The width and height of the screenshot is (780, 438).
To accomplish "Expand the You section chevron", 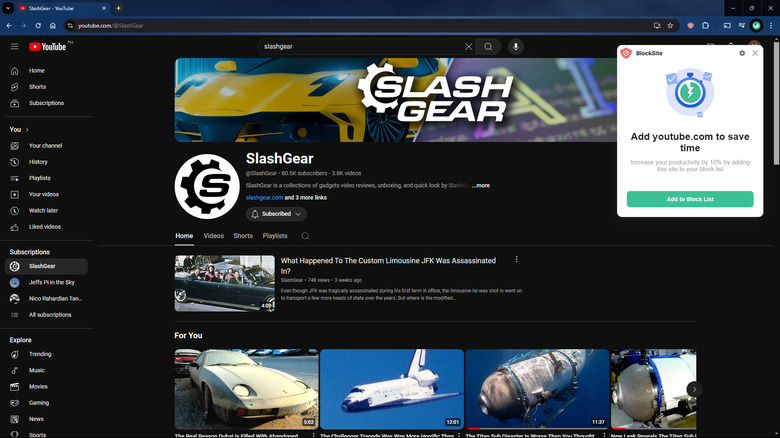I will tap(27, 129).
